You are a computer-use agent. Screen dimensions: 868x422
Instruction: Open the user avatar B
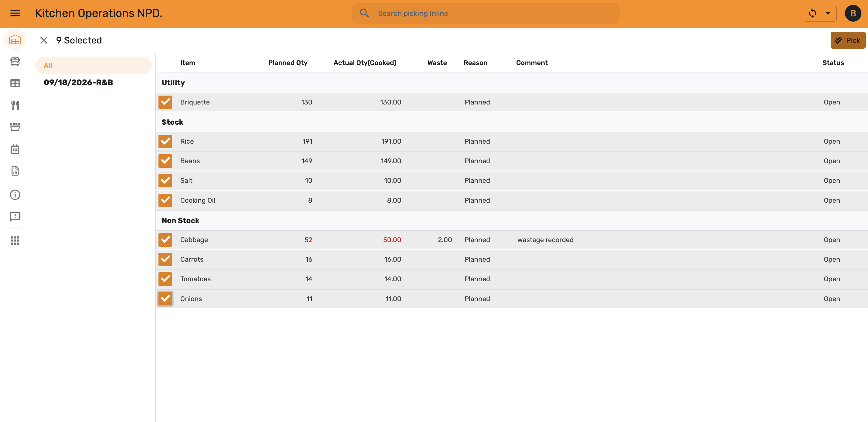coord(853,13)
